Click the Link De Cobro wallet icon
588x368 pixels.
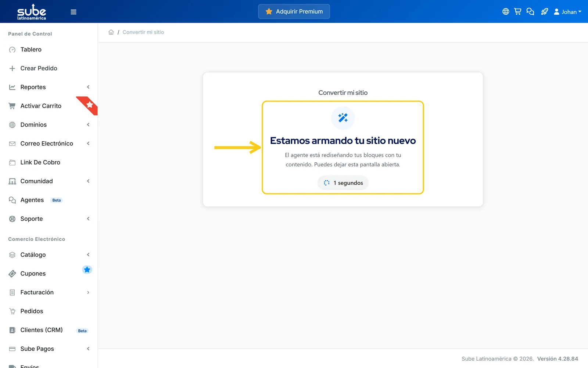[x=12, y=162]
